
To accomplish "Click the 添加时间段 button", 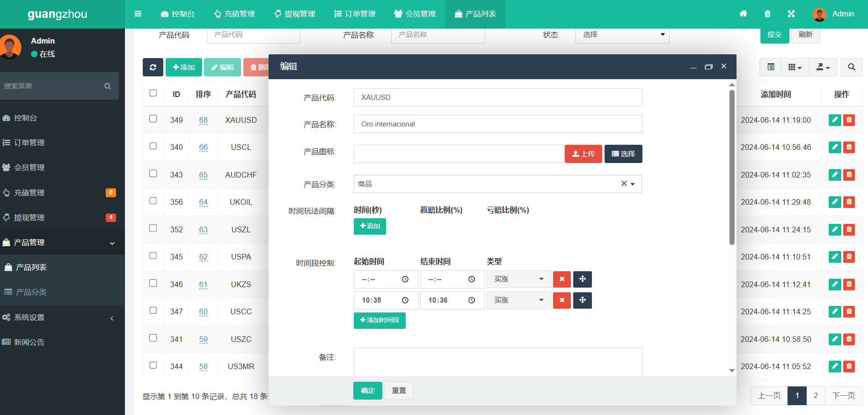I will tap(379, 320).
